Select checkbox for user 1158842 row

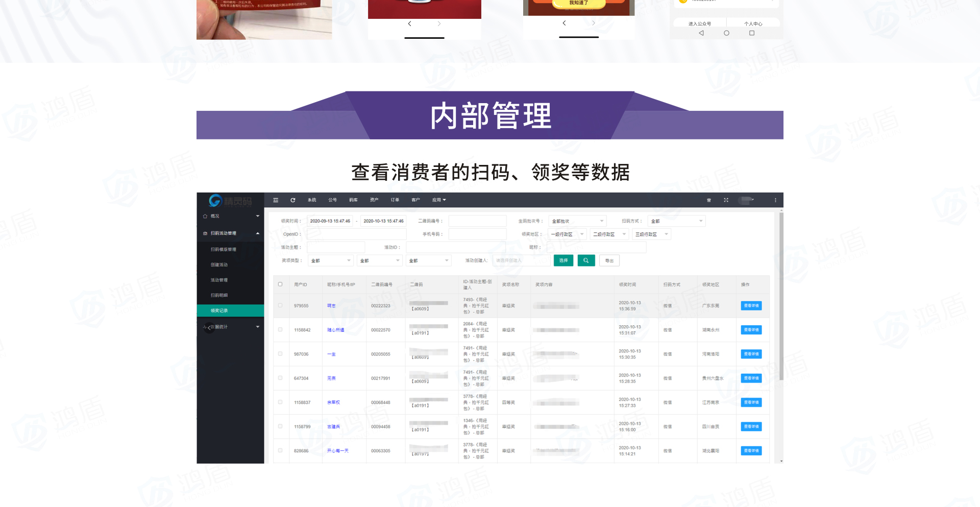[280, 330]
